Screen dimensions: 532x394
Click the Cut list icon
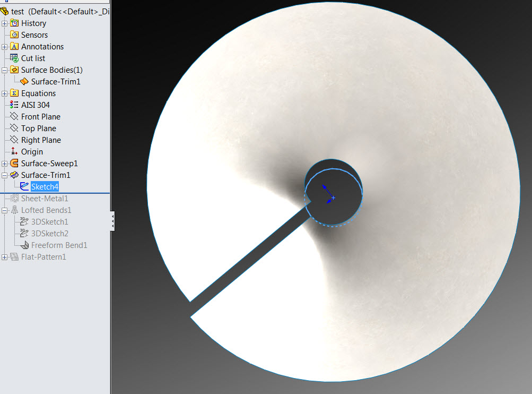click(14, 58)
